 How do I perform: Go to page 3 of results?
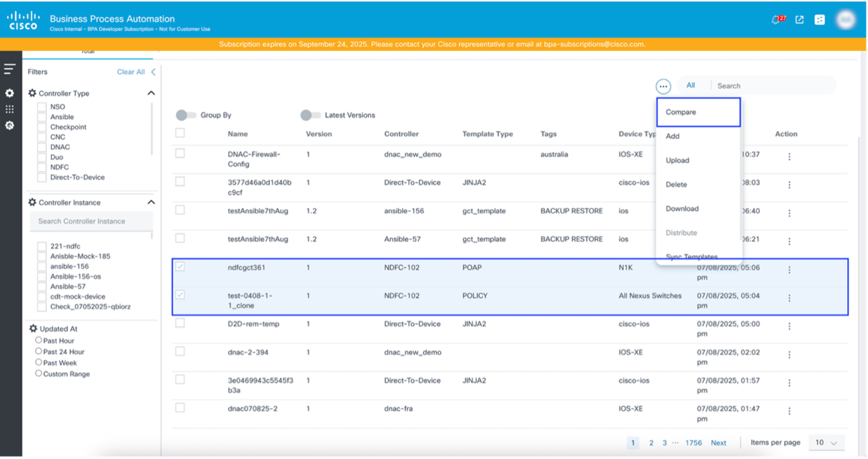click(665, 443)
